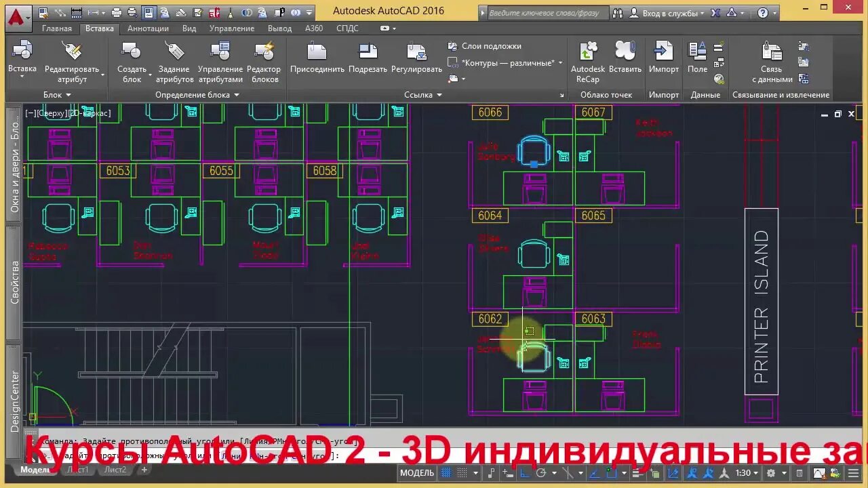Click the help question mark icon
Image resolution: width=868 pixels, height=488 pixels.
click(x=763, y=13)
